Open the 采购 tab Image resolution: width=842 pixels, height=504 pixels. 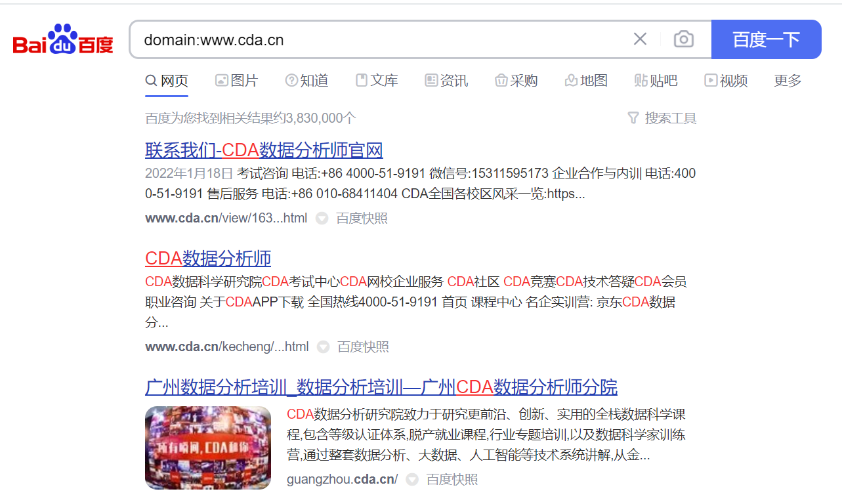516,81
